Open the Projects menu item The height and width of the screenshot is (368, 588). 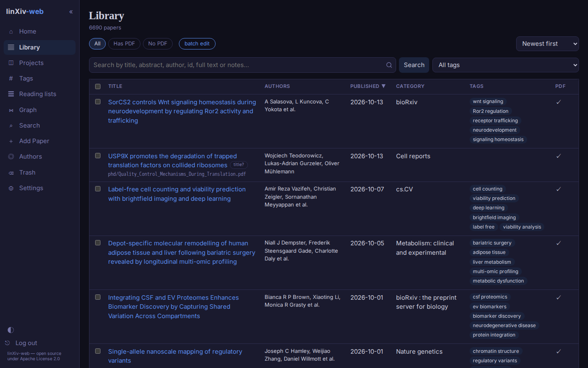(x=40, y=63)
